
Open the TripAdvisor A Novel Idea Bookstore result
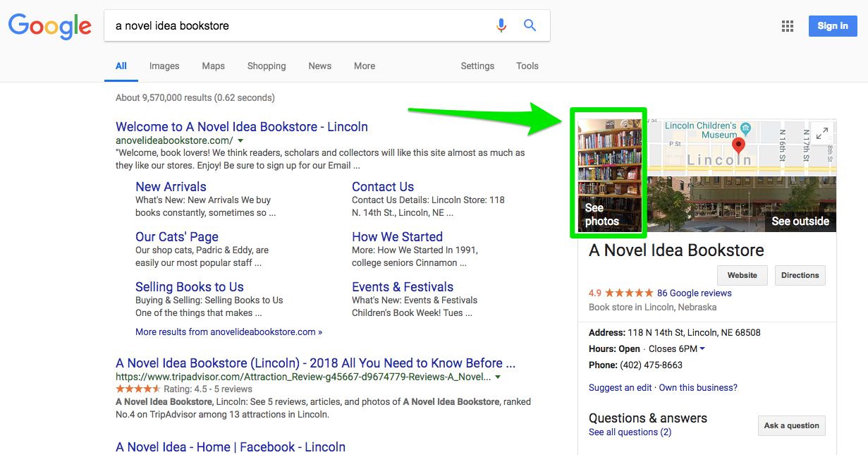[316, 363]
